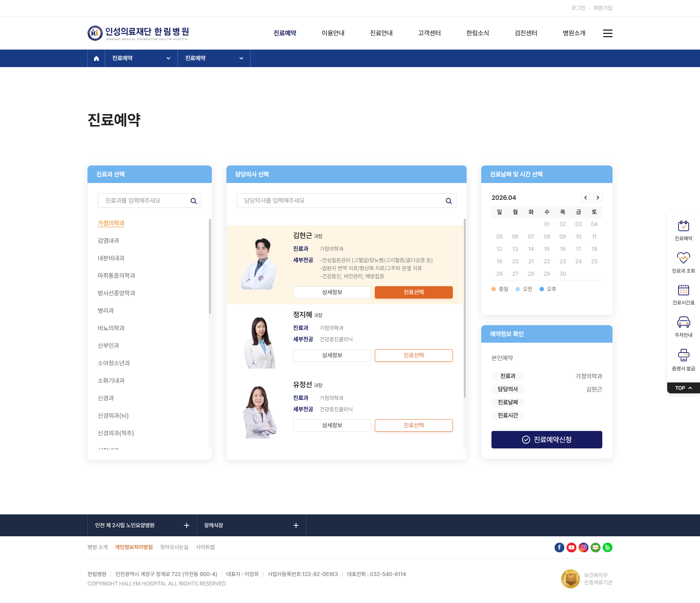The width and height of the screenshot is (700, 603).
Task: Expand 장례식장 footer plus
Action: [296, 525]
